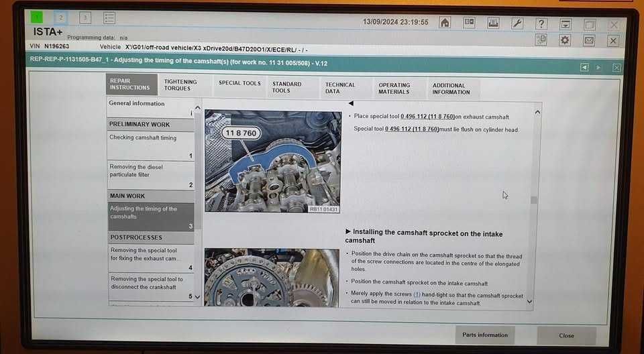Select step Checking camshaft timing
The height and width of the screenshot is (354, 644).
point(151,145)
